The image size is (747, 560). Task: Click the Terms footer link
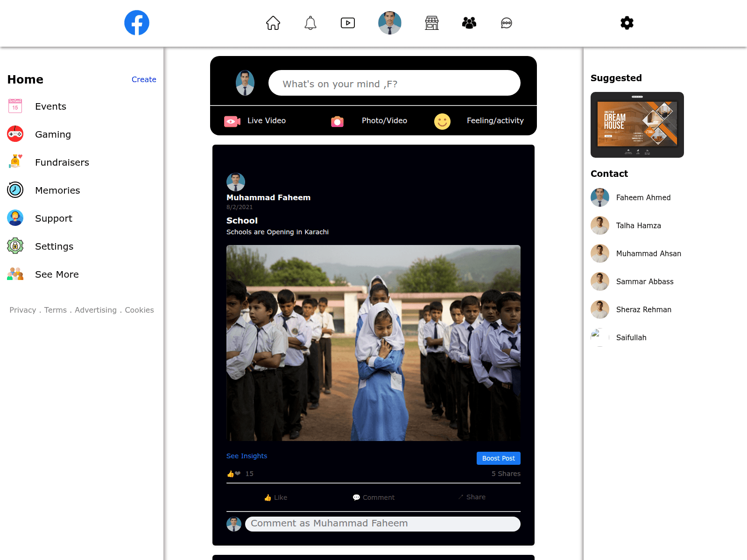pyautogui.click(x=56, y=310)
